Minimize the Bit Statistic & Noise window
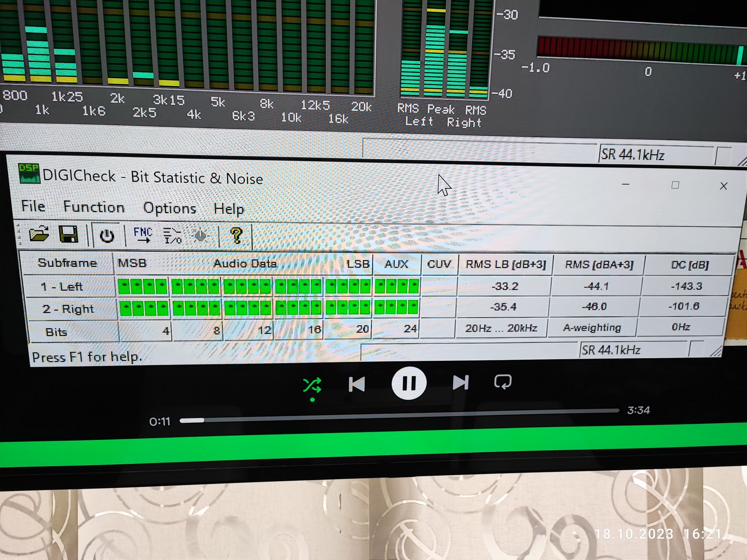 pos(626,184)
